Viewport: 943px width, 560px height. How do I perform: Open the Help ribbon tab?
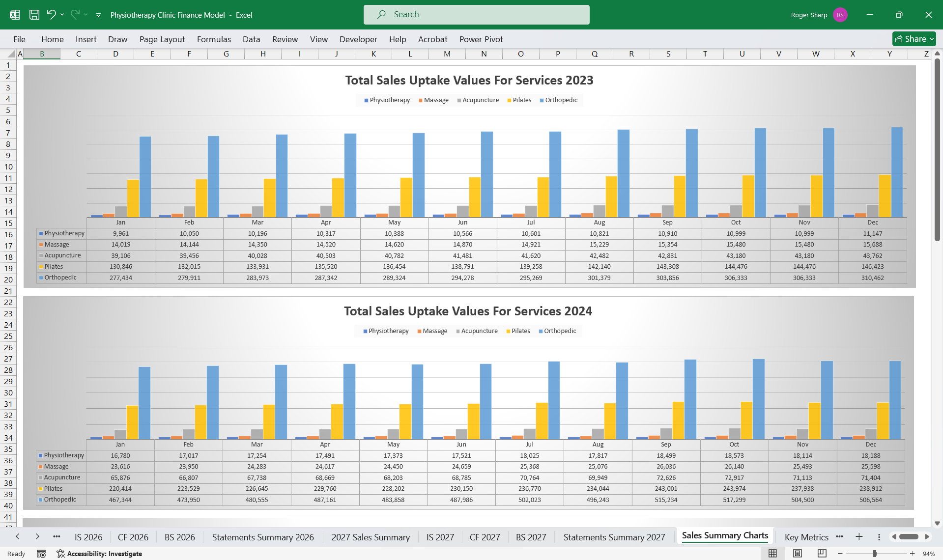398,39
